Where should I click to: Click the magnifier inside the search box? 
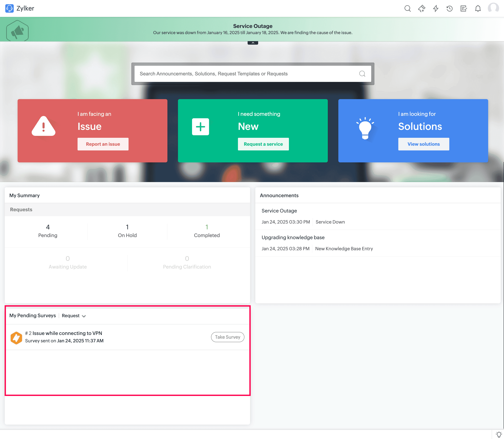pyautogui.click(x=362, y=74)
